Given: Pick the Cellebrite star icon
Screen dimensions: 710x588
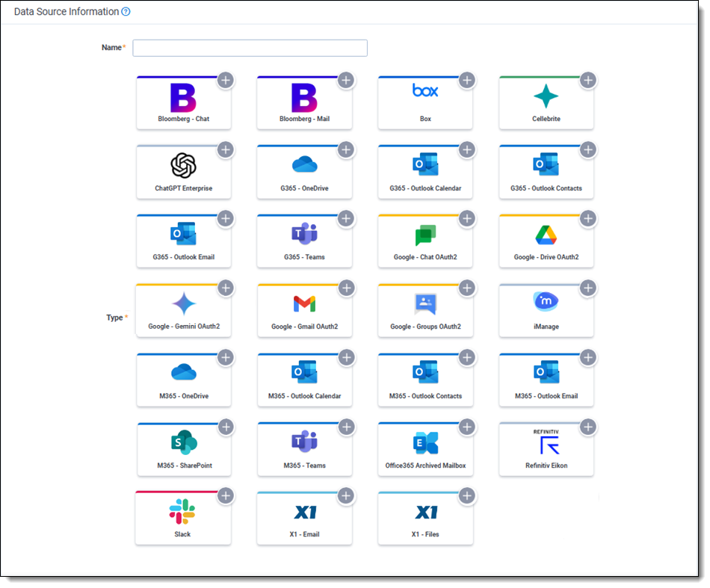Looking at the screenshot, I should click(546, 96).
